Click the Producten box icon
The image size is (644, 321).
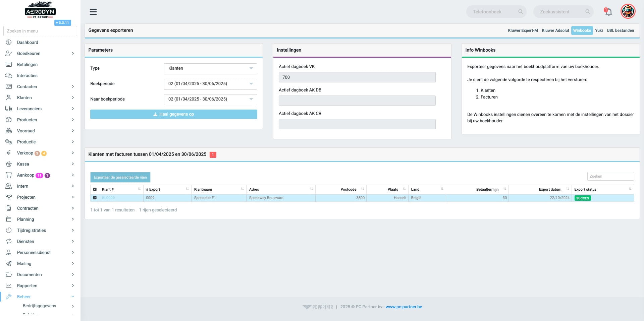click(9, 120)
